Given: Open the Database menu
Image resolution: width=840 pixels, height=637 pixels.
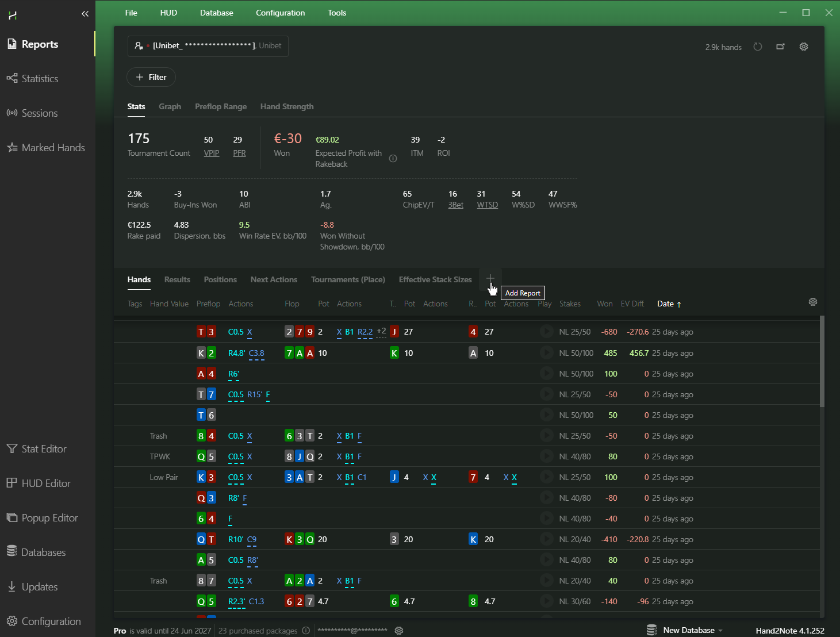Looking at the screenshot, I should tap(217, 13).
